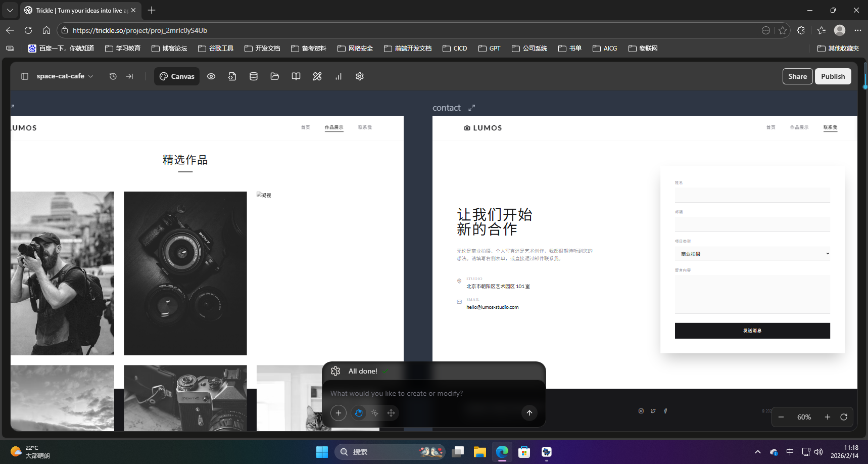The image size is (868, 464).
Task: Open the Canvas palette panel
Action: (x=176, y=76)
